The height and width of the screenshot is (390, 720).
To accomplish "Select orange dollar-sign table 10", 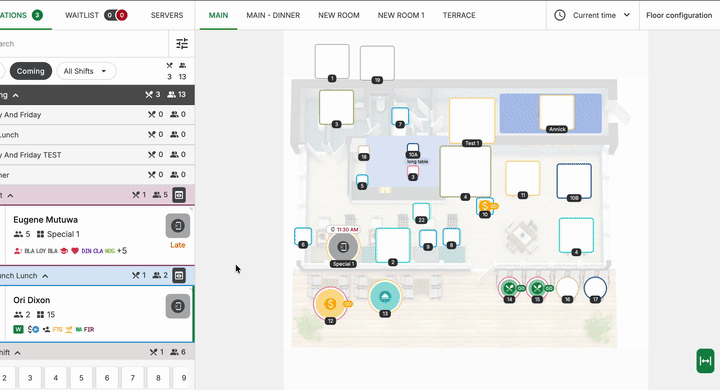I will click(x=484, y=206).
